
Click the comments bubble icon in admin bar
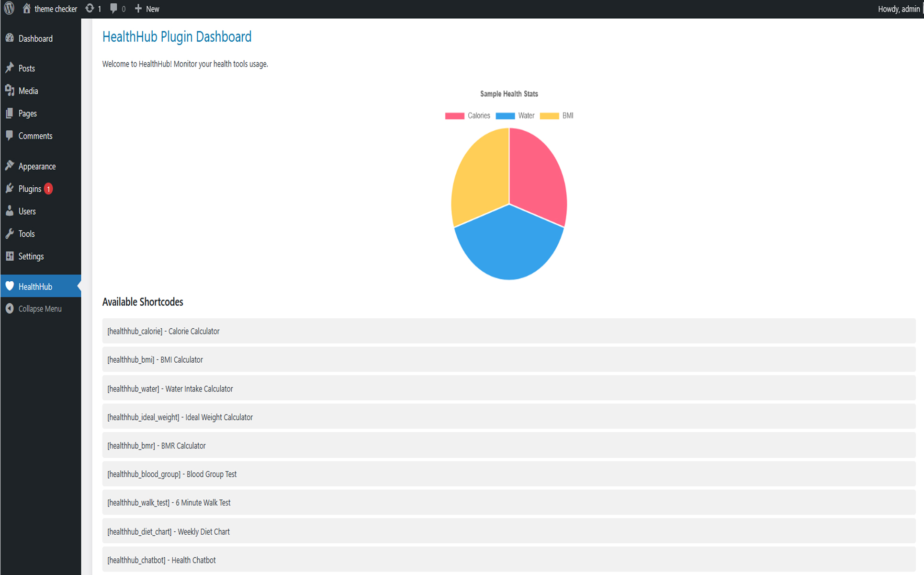pyautogui.click(x=113, y=9)
